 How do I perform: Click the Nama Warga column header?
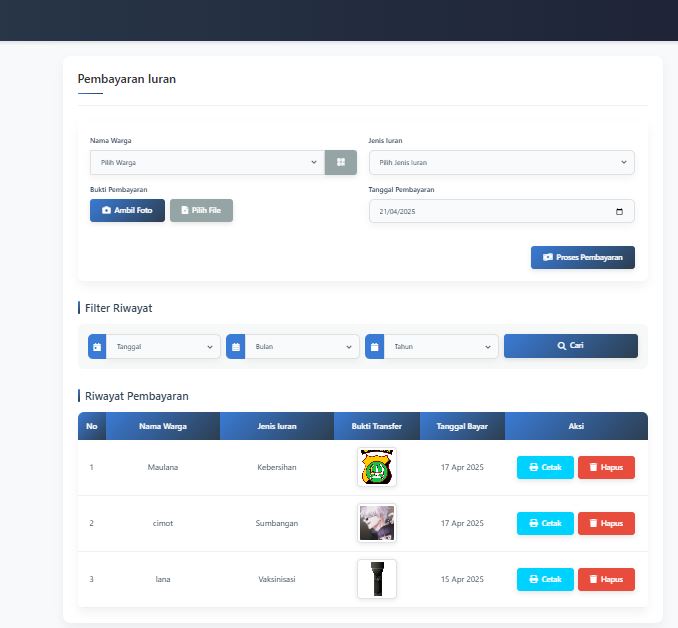pos(163,426)
